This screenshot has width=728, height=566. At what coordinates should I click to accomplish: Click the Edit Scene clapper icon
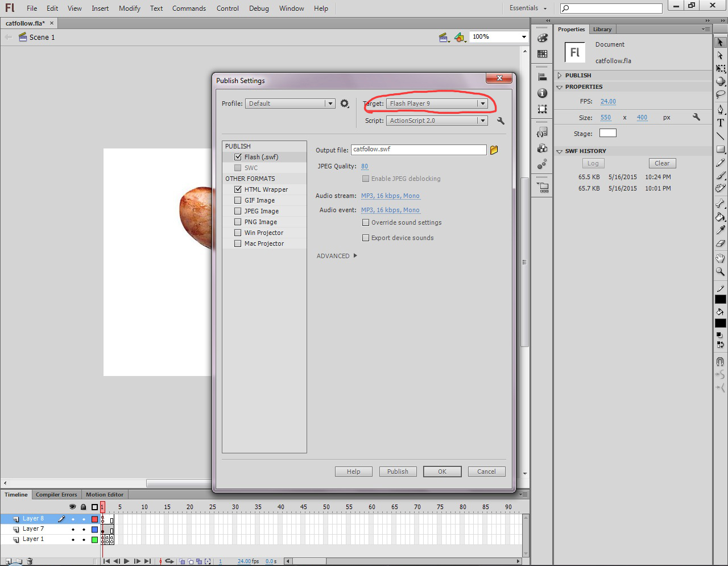[x=444, y=37]
